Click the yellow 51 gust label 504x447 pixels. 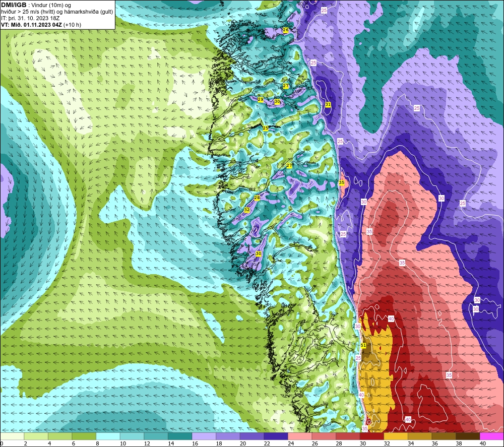point(363,345)
